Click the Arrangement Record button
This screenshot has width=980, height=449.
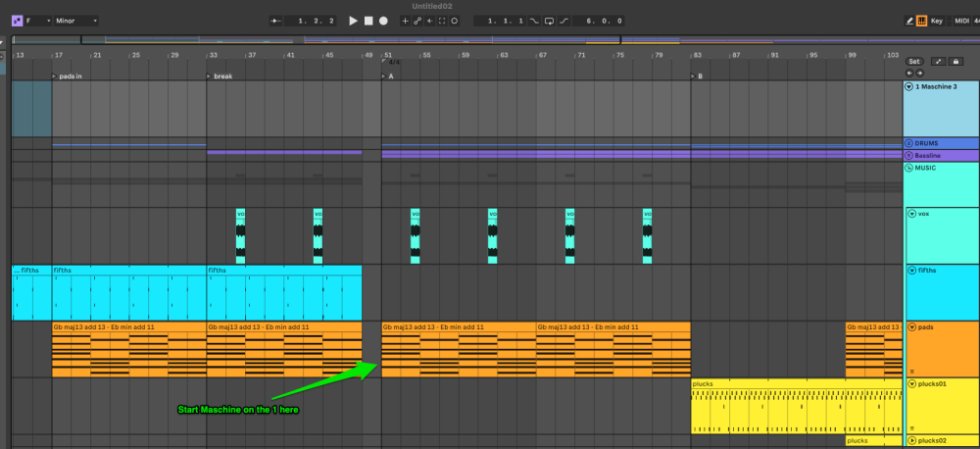click(383, 21)
